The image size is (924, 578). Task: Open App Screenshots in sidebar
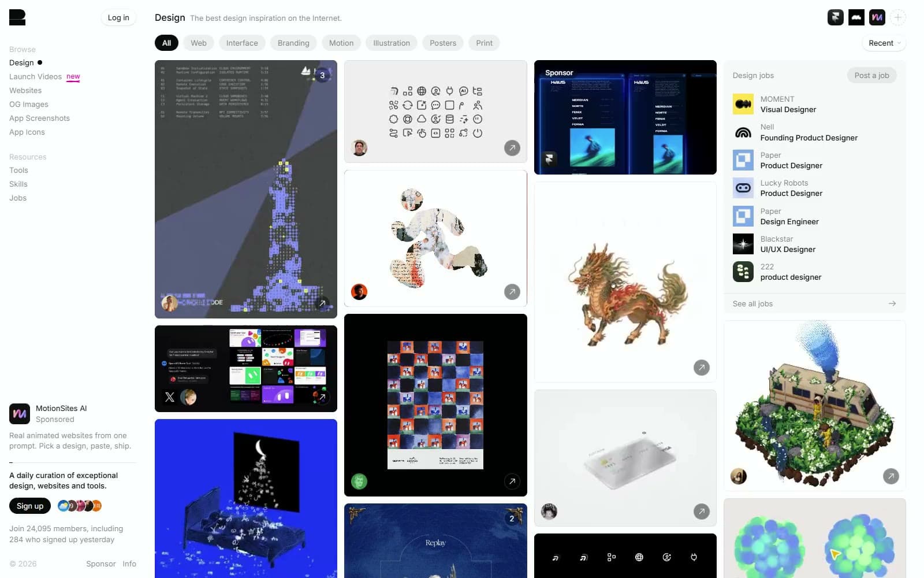(39, 118)
